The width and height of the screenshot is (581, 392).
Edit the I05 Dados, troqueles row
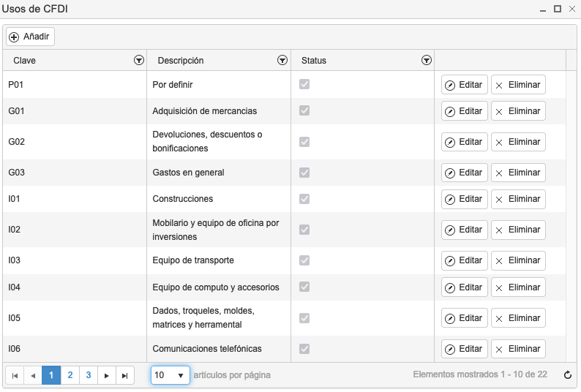pyautogui.click(x=464, y=318)
